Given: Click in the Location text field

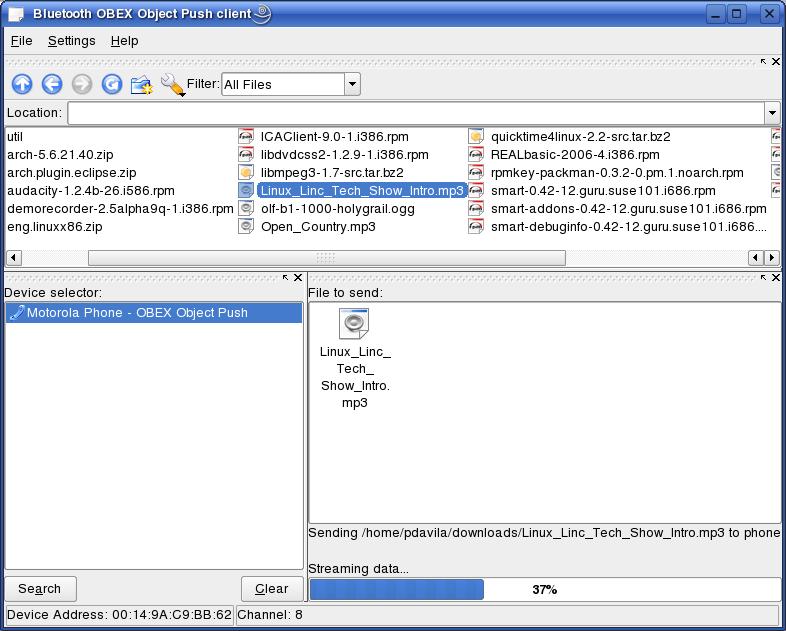Looking at the screenshot, I should tap(414, 113).
